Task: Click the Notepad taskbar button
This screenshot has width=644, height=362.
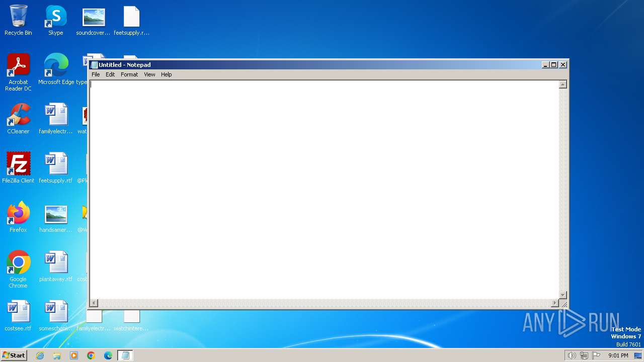Action: tap(125, 355)
